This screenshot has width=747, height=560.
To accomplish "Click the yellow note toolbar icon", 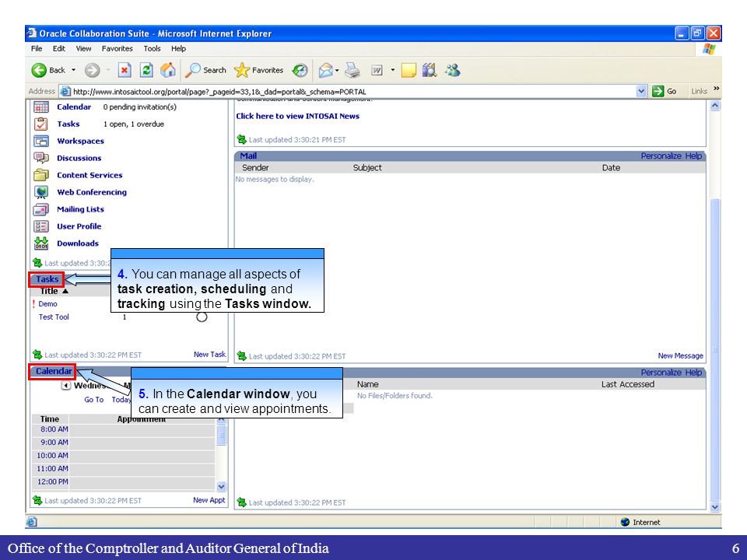I will [x=409, y=71].
